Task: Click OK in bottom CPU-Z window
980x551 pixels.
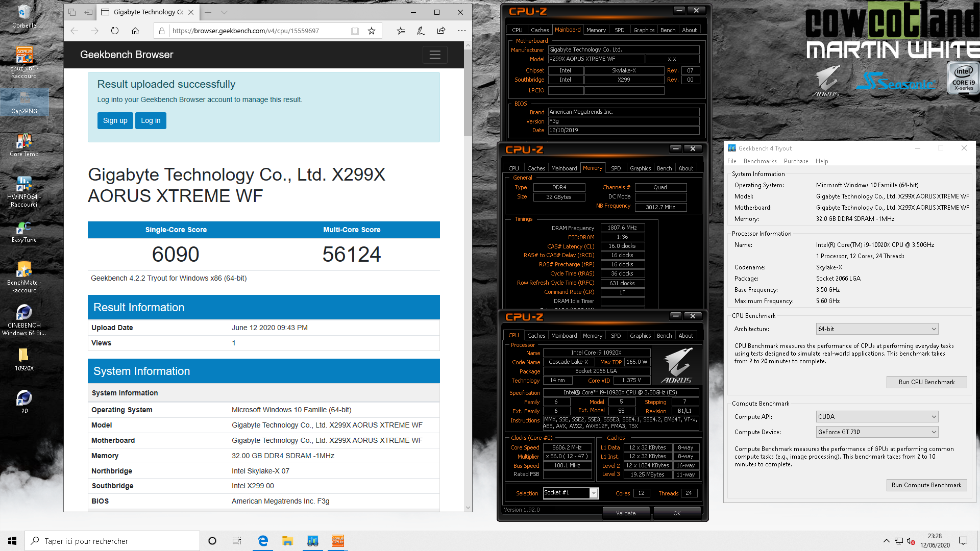Action: click(x=677, y=513)
